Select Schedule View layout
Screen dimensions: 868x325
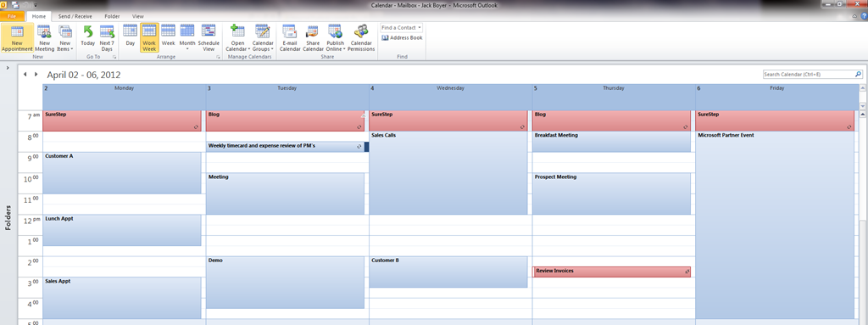pos(209,38)
